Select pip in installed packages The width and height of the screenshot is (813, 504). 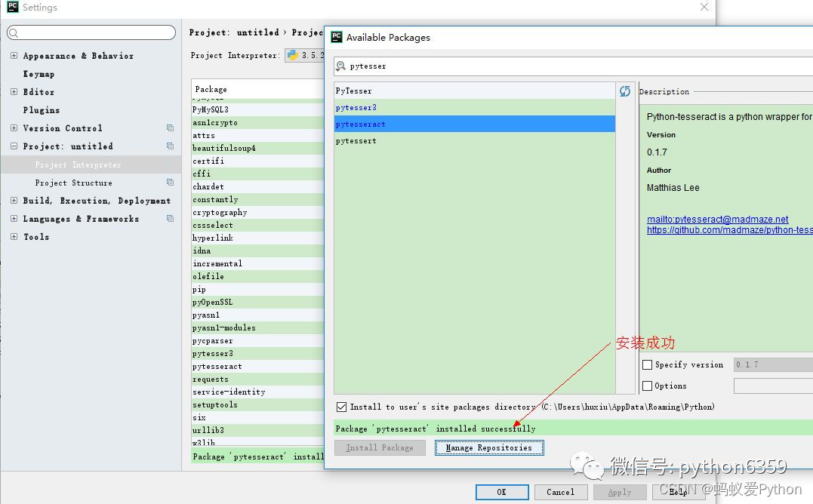coord(257,290)
